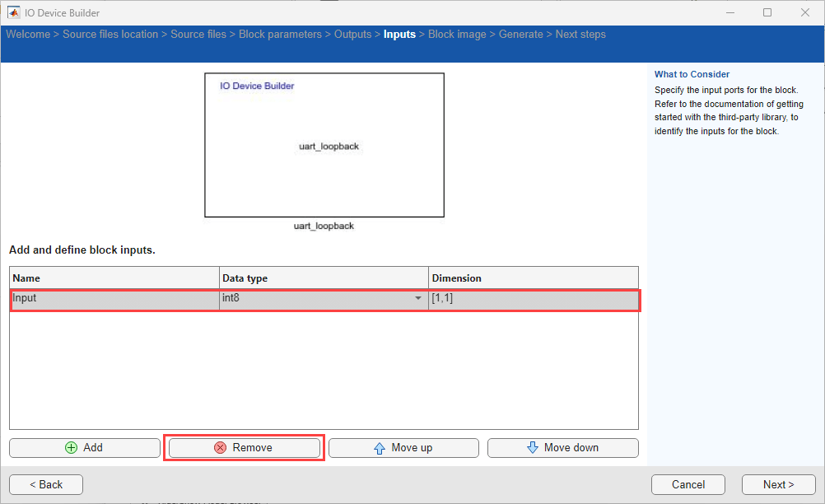This screenshot has width=825, height=504.
Task: Click the Data type column header
Action: [324, 278]
